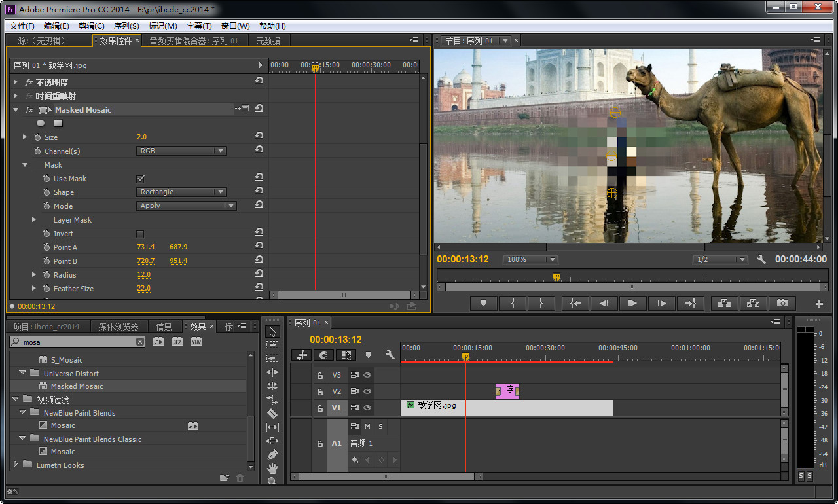
Task: Open the 序列(S) menu
Action: pyautogui.click(x=126, y=26)
